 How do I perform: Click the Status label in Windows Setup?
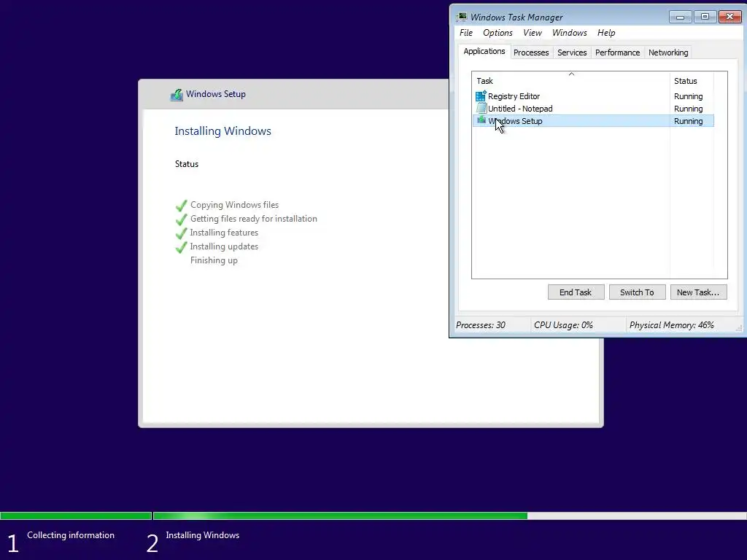coord(186,164)
